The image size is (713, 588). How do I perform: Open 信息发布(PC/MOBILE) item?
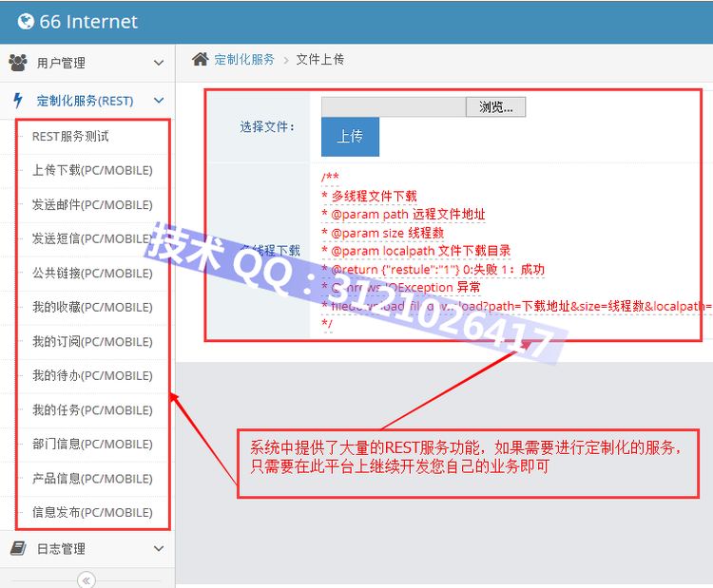pos(92,513)
